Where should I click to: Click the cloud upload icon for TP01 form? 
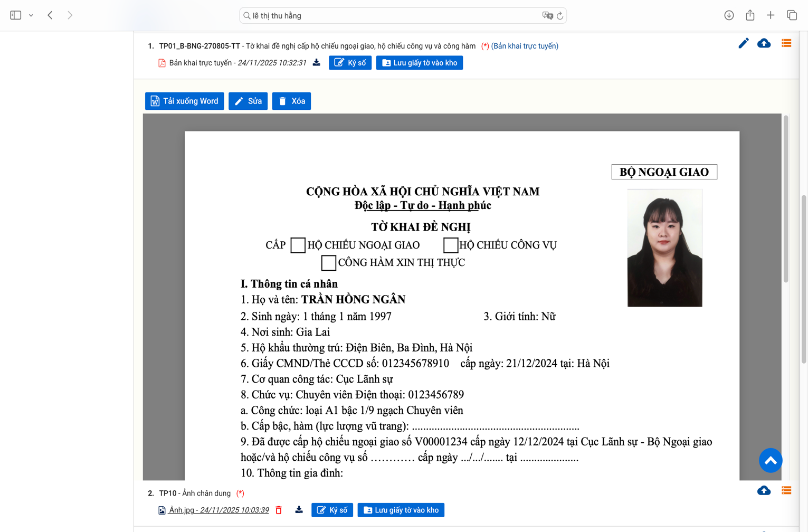click(x=764, y=44)
